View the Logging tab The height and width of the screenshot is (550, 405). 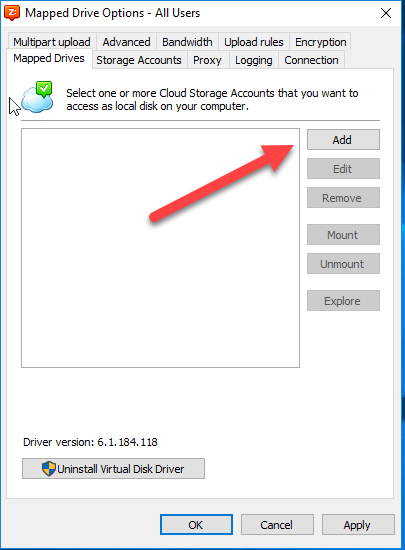pyautogui.click(x=254, y=60)
